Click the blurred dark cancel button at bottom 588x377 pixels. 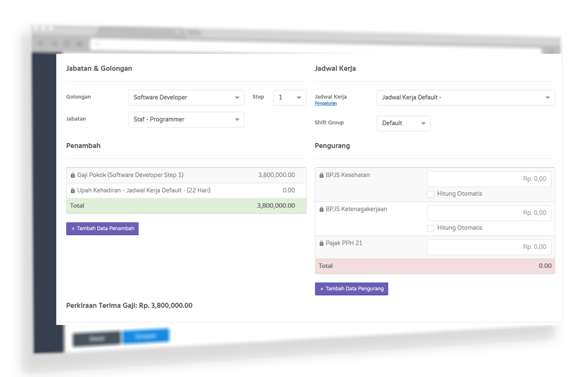[x=97, y=339]
